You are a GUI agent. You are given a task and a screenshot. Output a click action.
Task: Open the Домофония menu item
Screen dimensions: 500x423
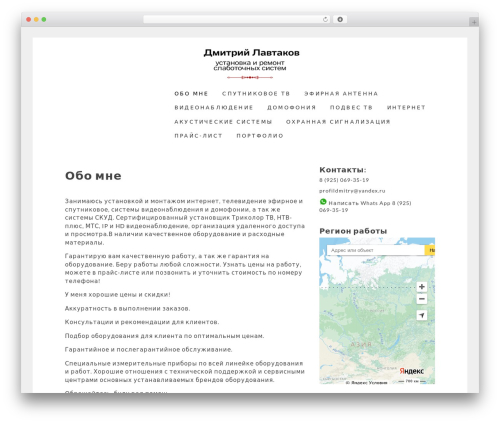click(x=291, y=108)
